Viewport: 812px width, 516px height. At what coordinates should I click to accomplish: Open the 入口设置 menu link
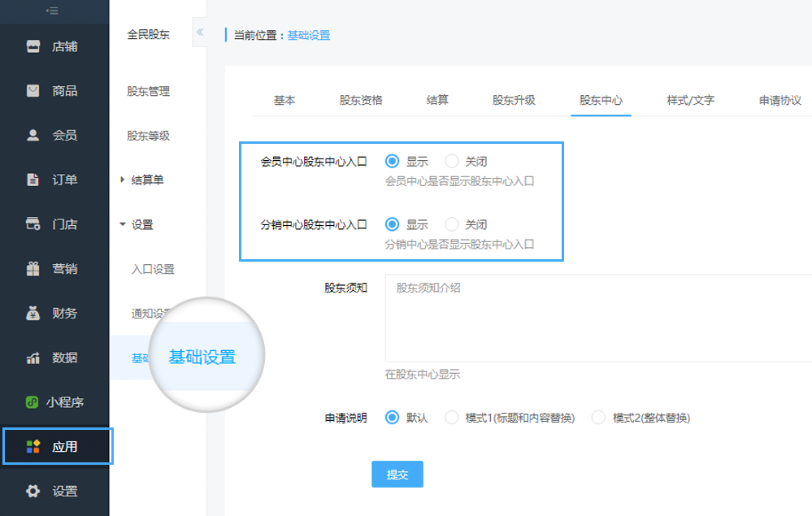[x=153, y=269]
